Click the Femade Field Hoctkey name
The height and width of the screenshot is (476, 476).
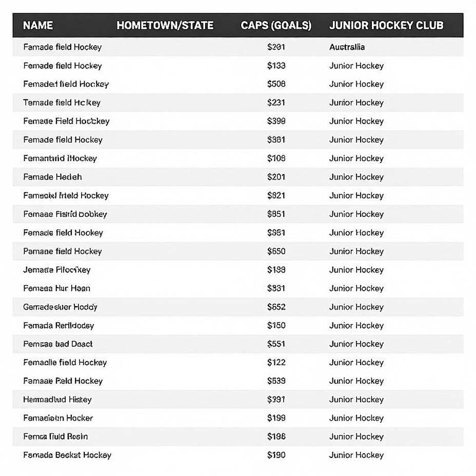pyautogui.click(x=66, y=121)
